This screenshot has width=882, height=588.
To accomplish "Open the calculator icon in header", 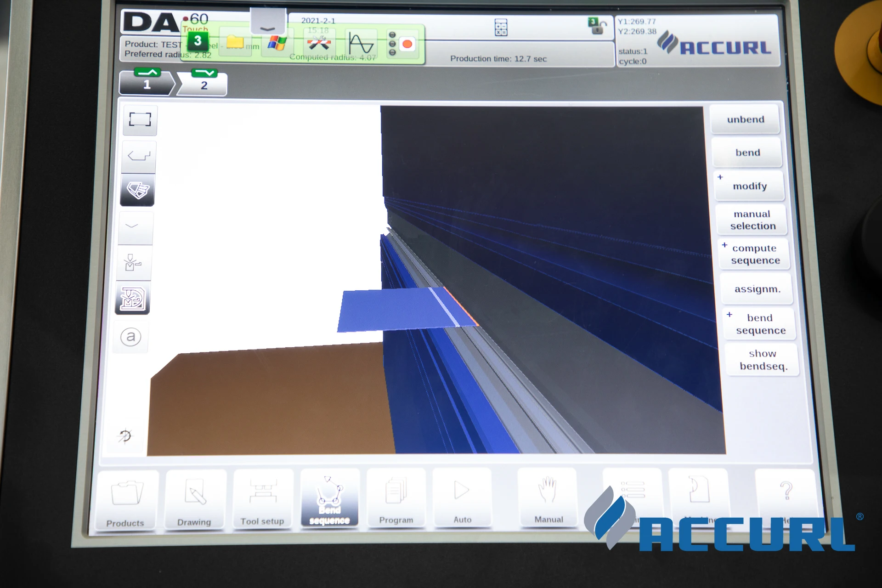I will 501,28.
